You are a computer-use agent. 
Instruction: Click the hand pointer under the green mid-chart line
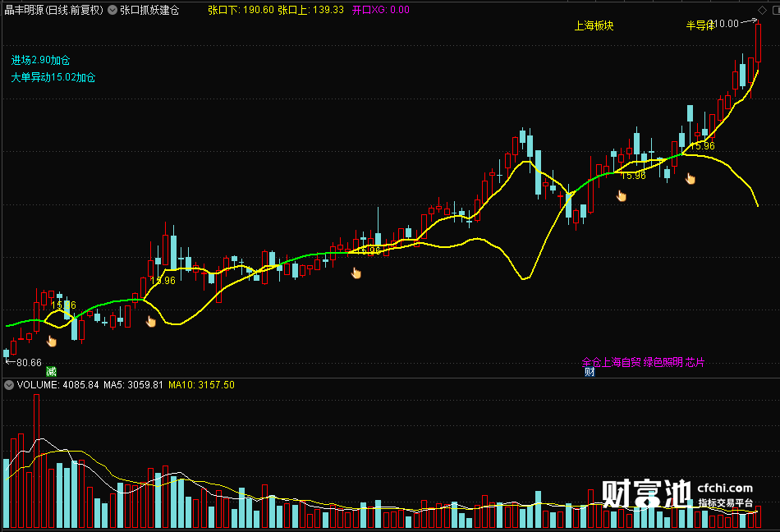[x=356, y=273]
